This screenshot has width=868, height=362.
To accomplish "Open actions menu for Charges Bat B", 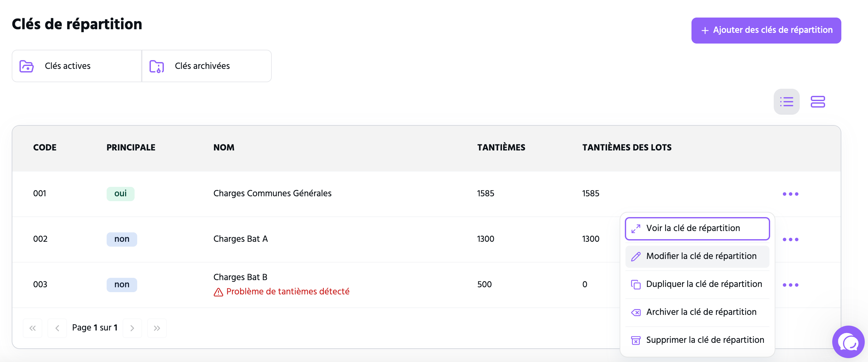I will click(790, 285).
